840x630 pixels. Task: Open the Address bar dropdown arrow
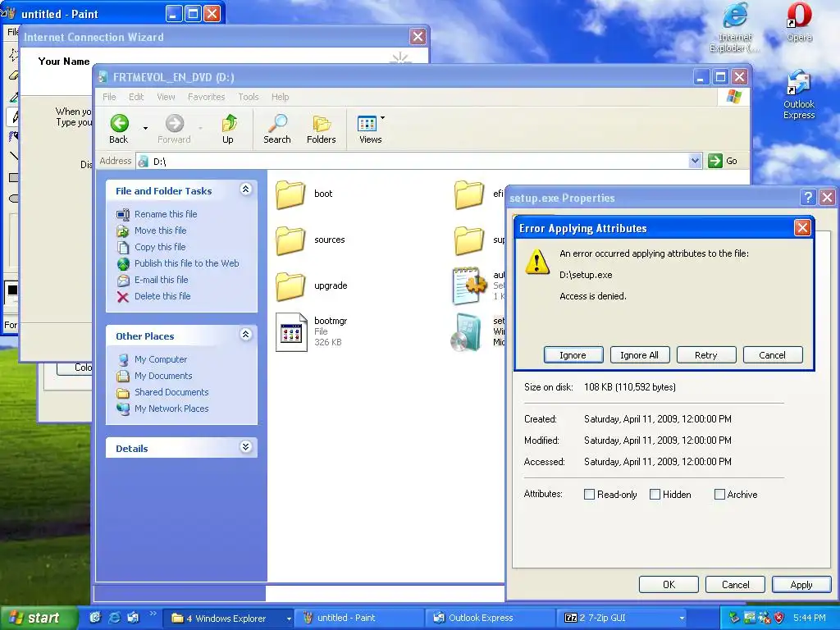click(x=695, y=161)
